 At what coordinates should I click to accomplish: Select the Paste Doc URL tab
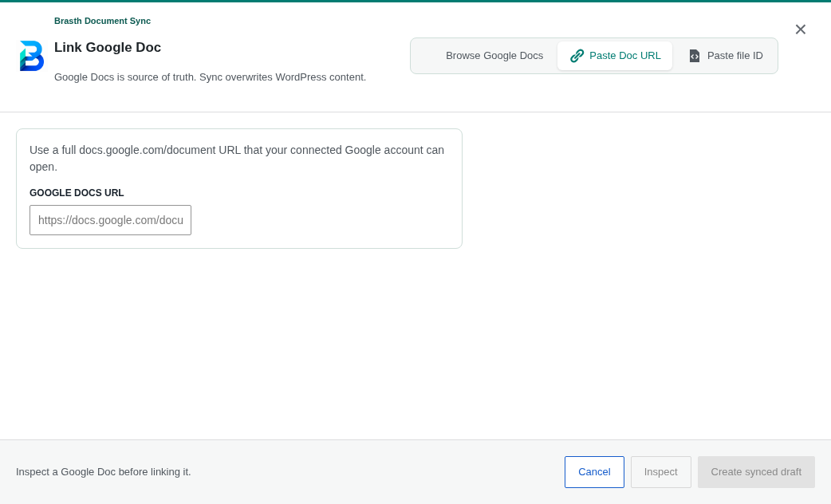(615, 56)
